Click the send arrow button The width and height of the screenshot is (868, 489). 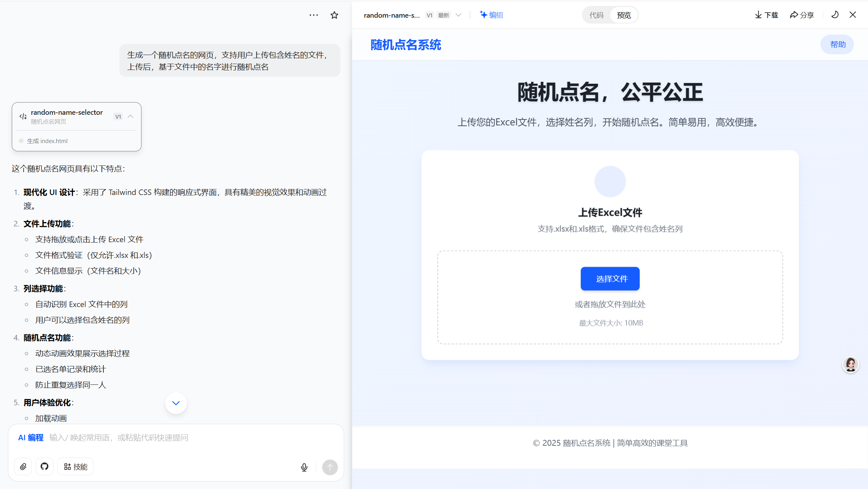(330, 467)
